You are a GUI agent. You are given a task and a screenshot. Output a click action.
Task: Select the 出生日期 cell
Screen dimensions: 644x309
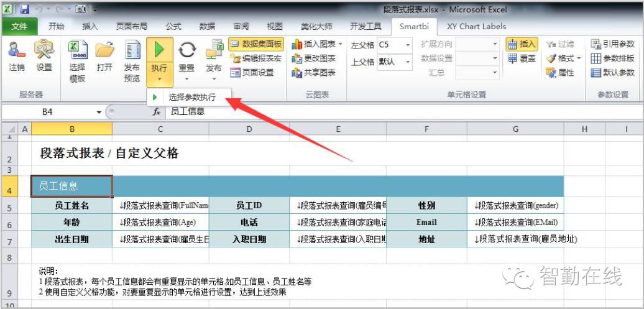(72, 239)
